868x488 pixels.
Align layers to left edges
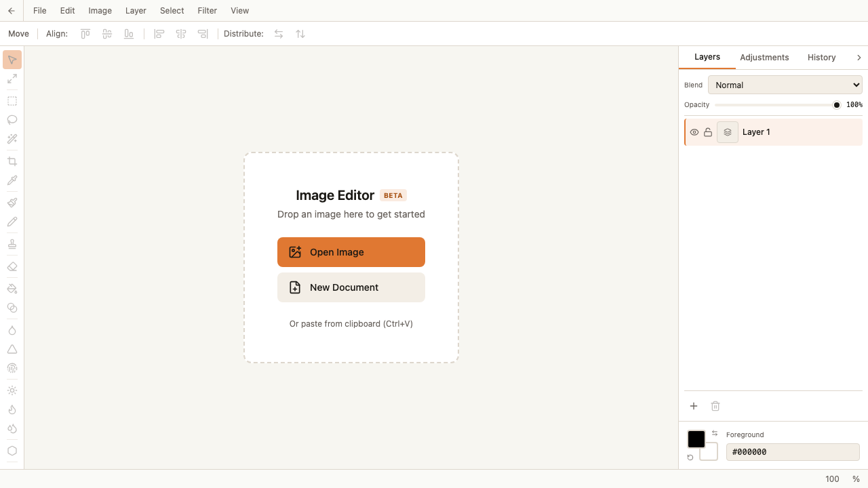[x=159, y=34]
